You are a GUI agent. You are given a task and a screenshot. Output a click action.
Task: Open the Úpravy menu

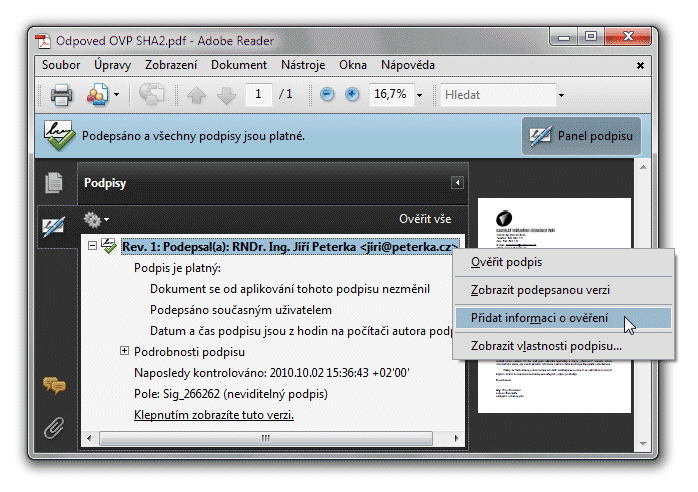tap(113, 65)
